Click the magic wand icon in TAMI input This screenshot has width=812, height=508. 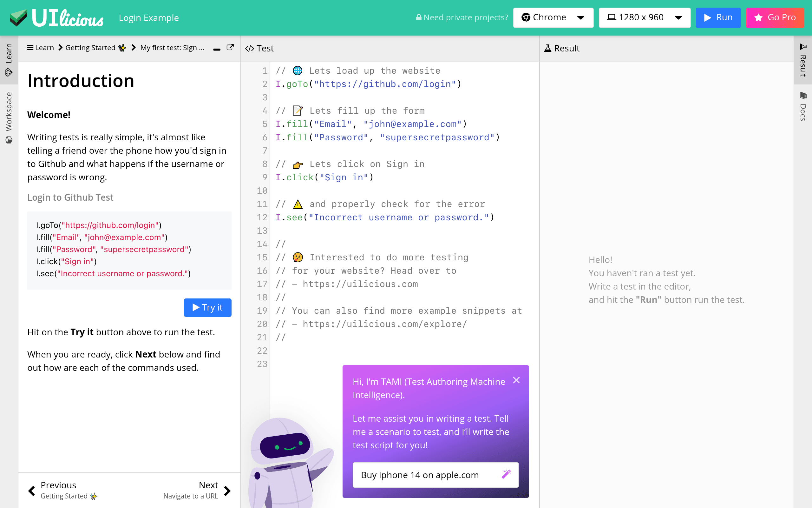pyautogui.click(x=506, y=474)
